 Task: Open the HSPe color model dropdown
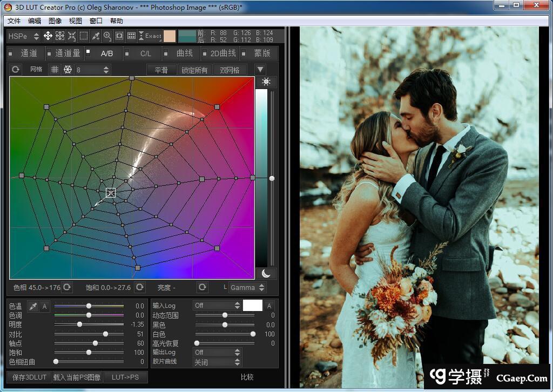click(x=24, y=36)
